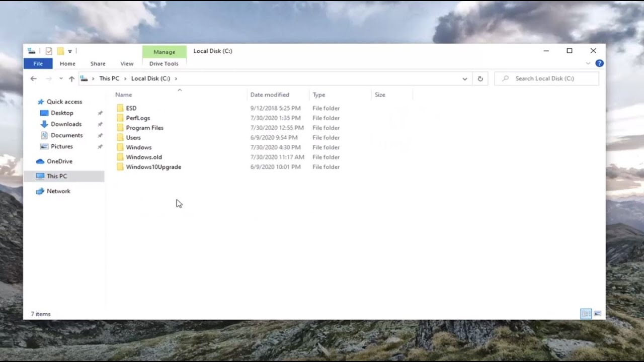Select the Windows.old folder
Image resolution: width=644 pixels, height=362 pixels.
point(144,157)
